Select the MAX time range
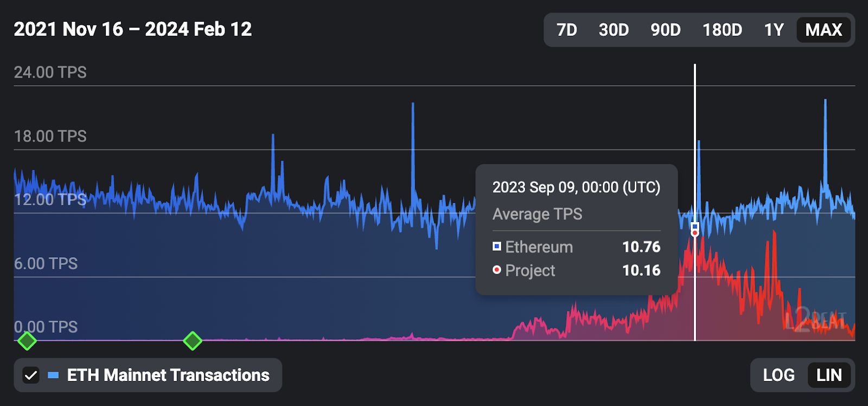The image size is (868, 406). 824,30
